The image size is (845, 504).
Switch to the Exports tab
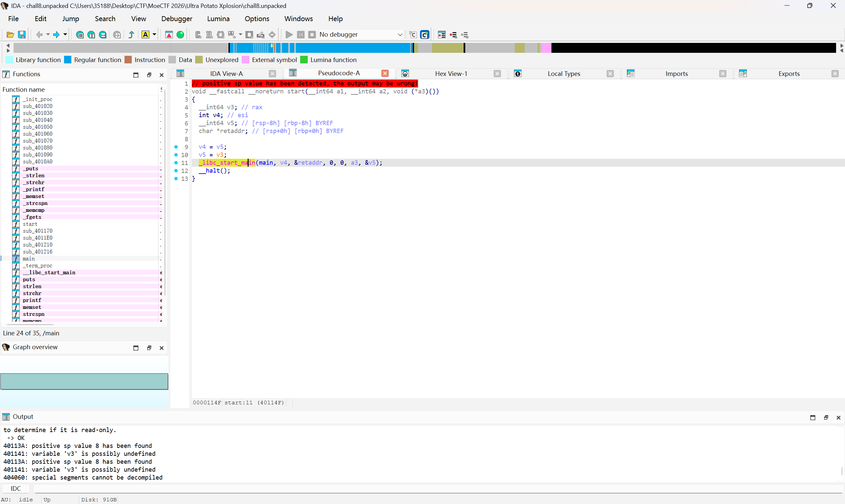click(789, 74)
